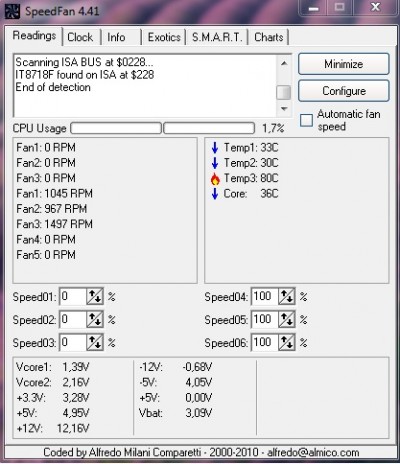Image resolution: width=400 pixels, height=464 pixels.
Task: Select the 'Fan2: 967 RPM' reading
Action: [x=52, y=209]
